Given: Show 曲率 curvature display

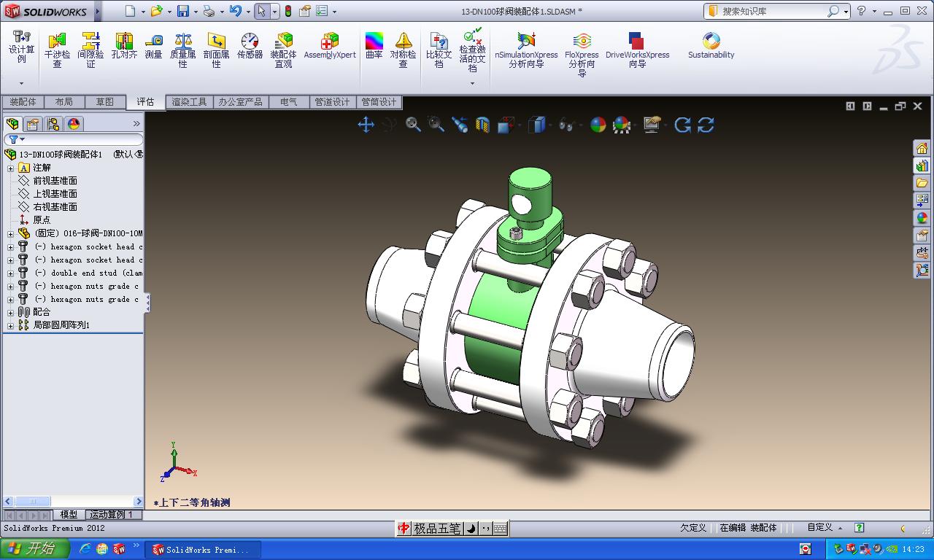Looking at the screenshot, I should click(374, 45).
